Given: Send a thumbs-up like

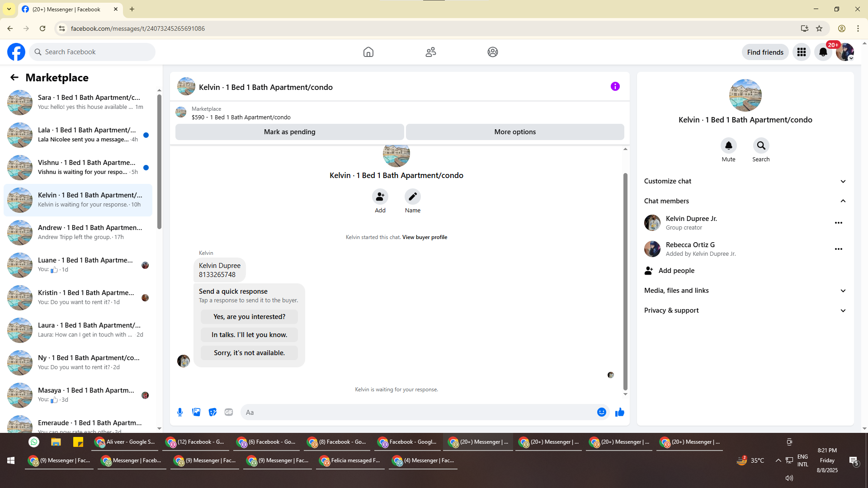Looking at the screenshot, I should click(619, 412).
